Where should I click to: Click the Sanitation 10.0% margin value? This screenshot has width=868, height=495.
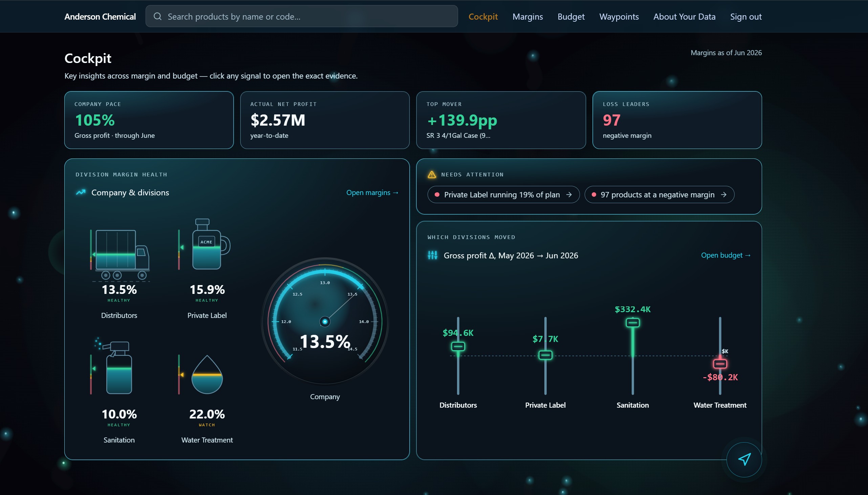(x=119, y=414)
